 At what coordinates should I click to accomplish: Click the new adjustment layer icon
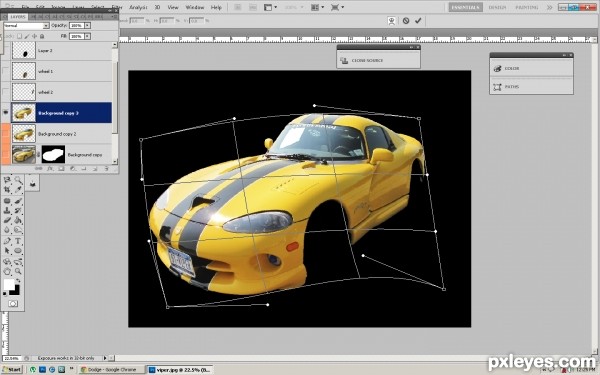[72, 168]
